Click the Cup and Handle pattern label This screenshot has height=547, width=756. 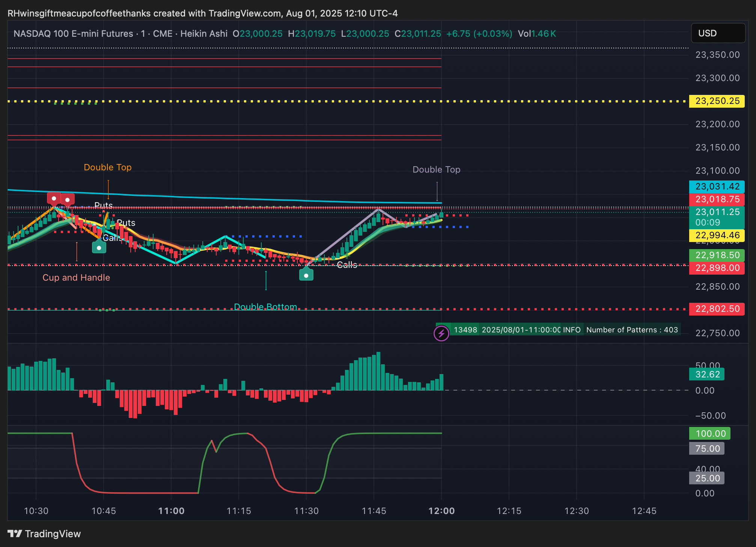coord(76,278)
